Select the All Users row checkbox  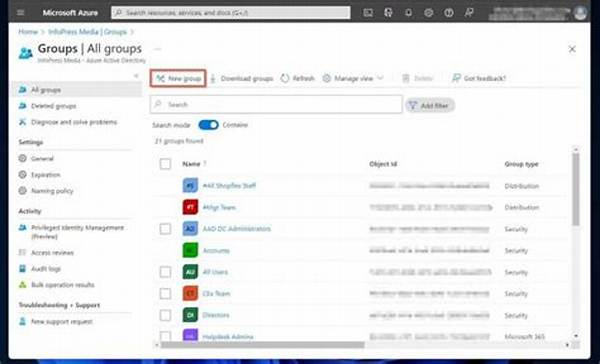(165, 272)
